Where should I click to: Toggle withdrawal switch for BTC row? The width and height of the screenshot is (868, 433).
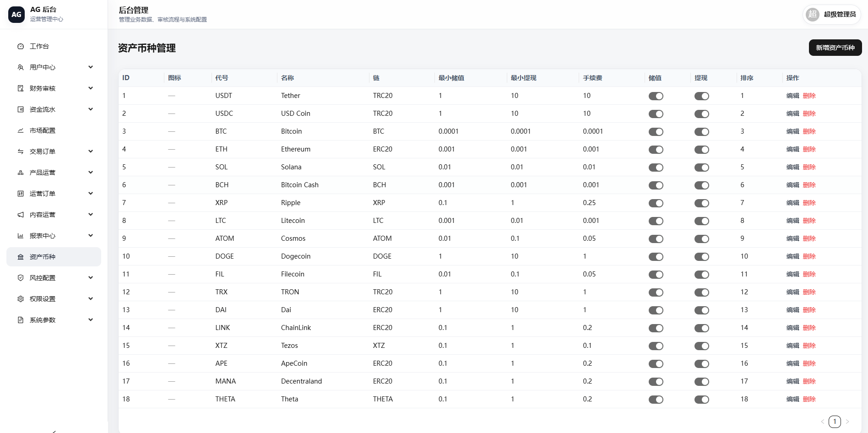coord(702,132)
